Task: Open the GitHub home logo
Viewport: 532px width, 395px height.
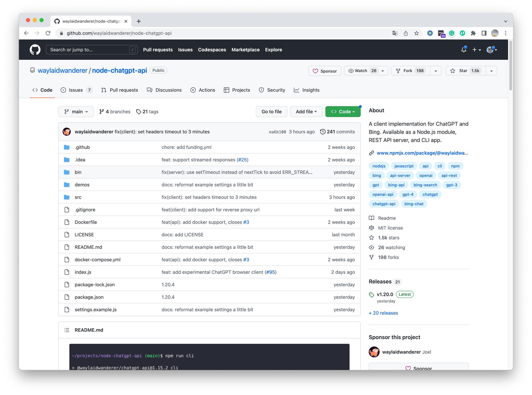Action: coord(35,50)
